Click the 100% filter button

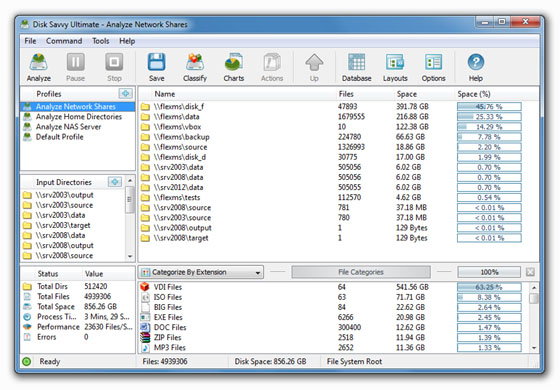point(489,272)
